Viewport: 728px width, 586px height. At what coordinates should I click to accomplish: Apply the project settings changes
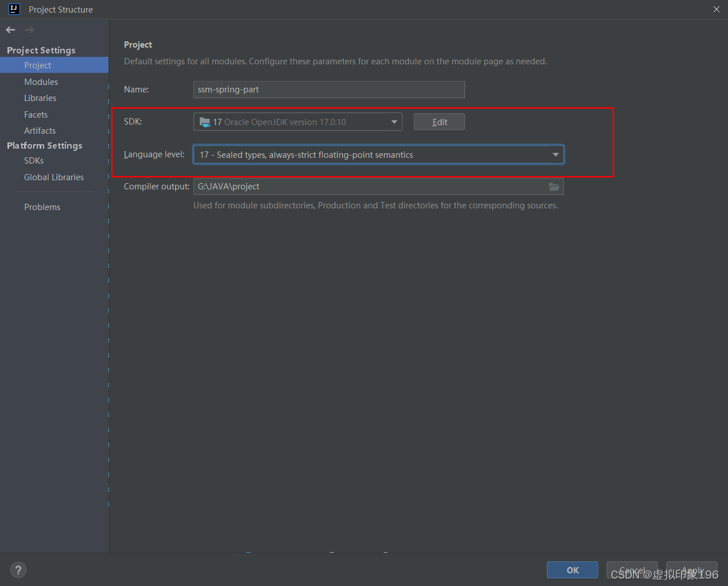[691, 570]
